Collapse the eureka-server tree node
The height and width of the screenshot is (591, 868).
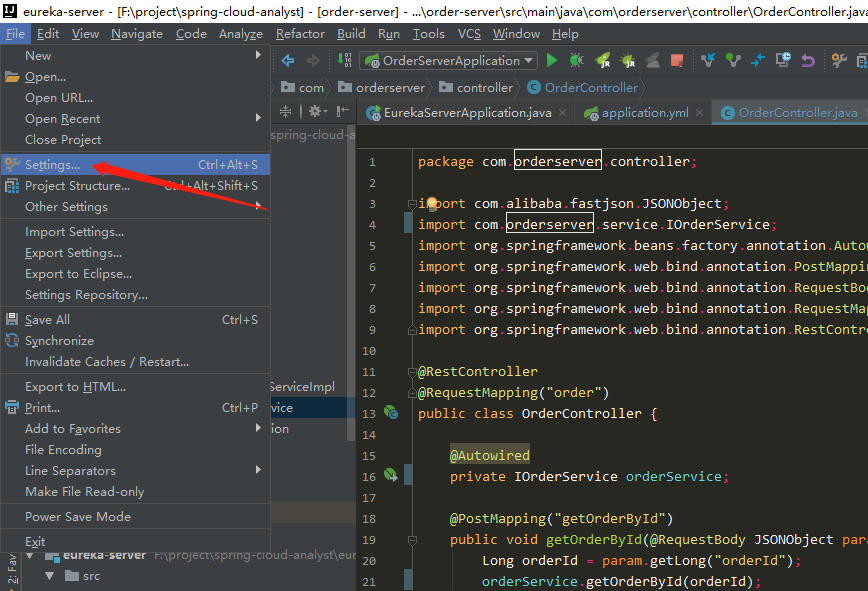pyautogui.click(x=31, y=555)
